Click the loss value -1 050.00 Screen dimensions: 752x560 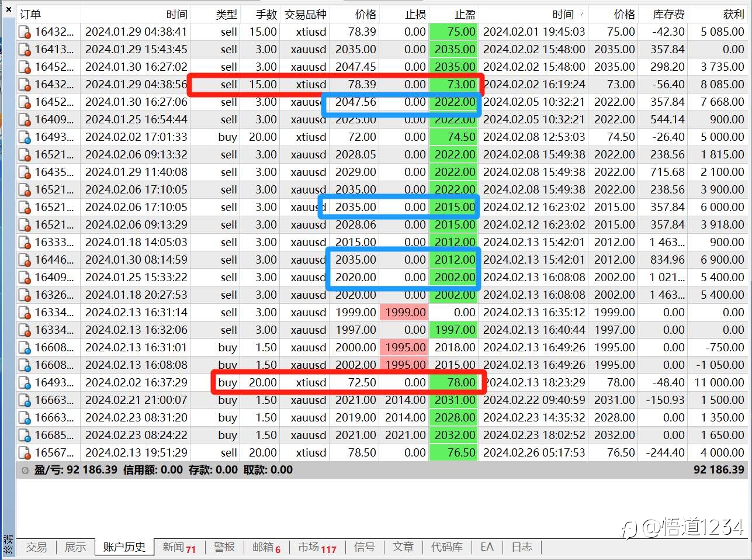coord(720,365)
